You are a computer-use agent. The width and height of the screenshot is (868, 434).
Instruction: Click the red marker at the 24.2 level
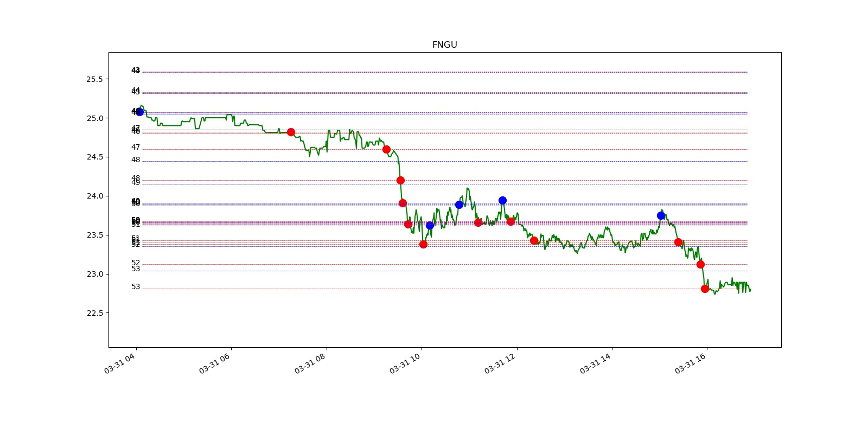(400, 180)
